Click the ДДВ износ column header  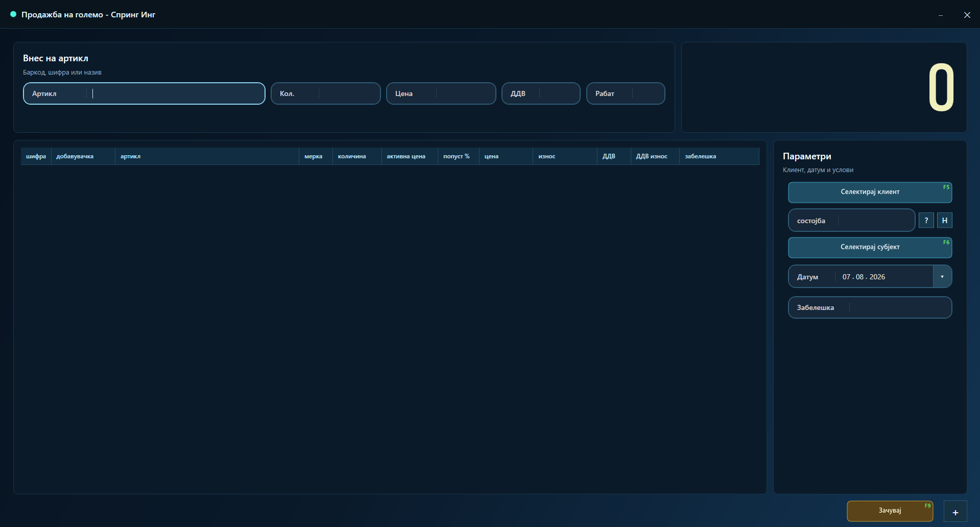coord(655,156)
